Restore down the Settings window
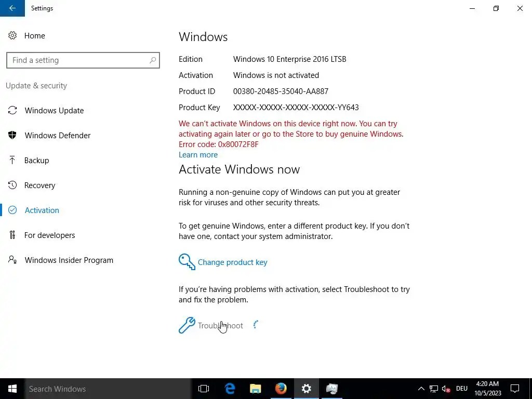 496,8
